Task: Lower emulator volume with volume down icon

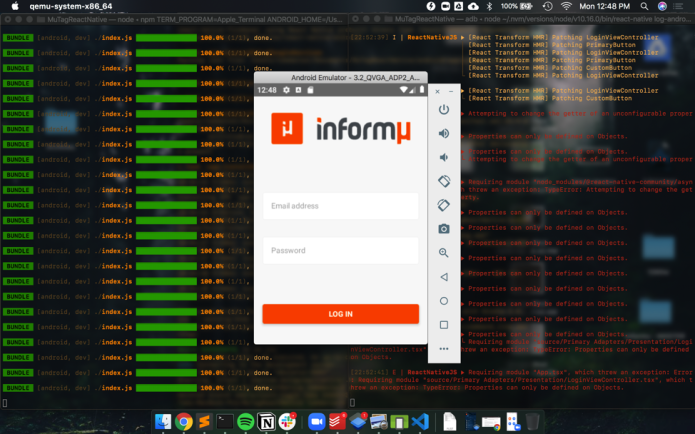Action: pyautogui.click(x=444, y=157)
